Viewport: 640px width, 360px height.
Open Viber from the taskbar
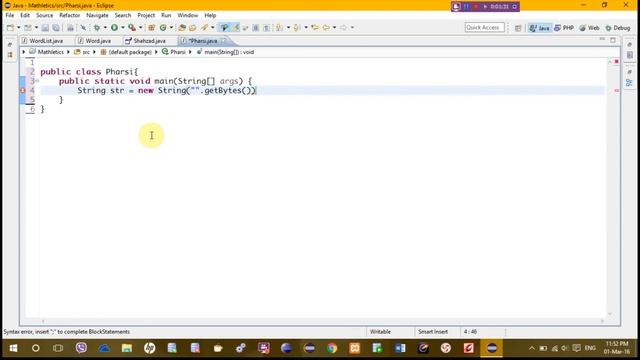click(81, 348)
